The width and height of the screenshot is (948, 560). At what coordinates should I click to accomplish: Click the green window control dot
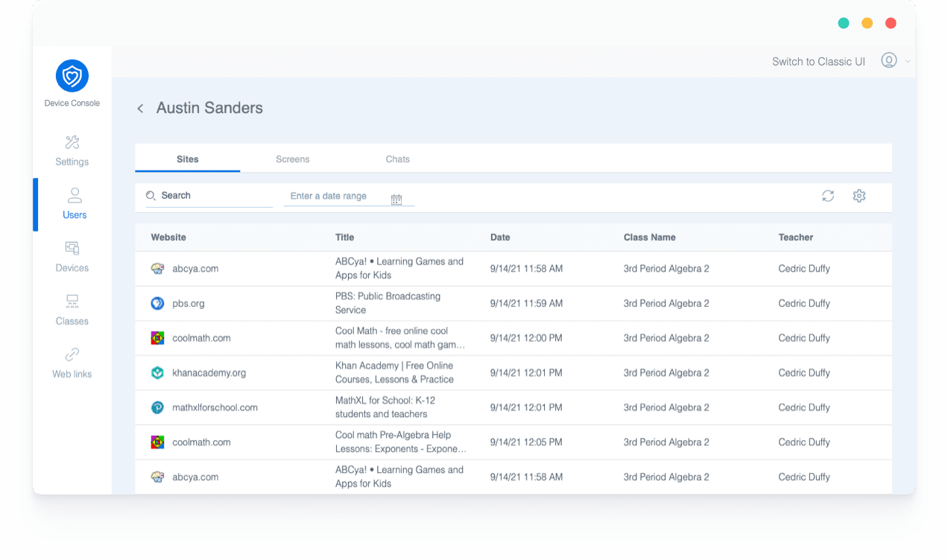pyautogui.click(x=844, y=23)
